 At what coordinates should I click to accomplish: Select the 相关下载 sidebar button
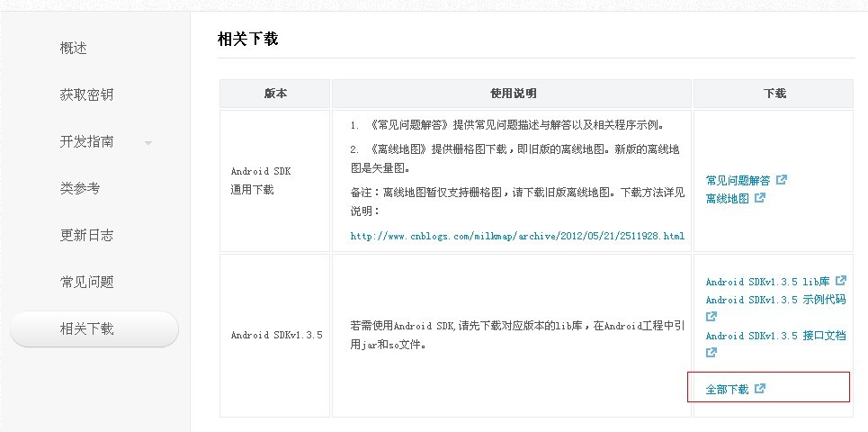click(x=94, y=329)
